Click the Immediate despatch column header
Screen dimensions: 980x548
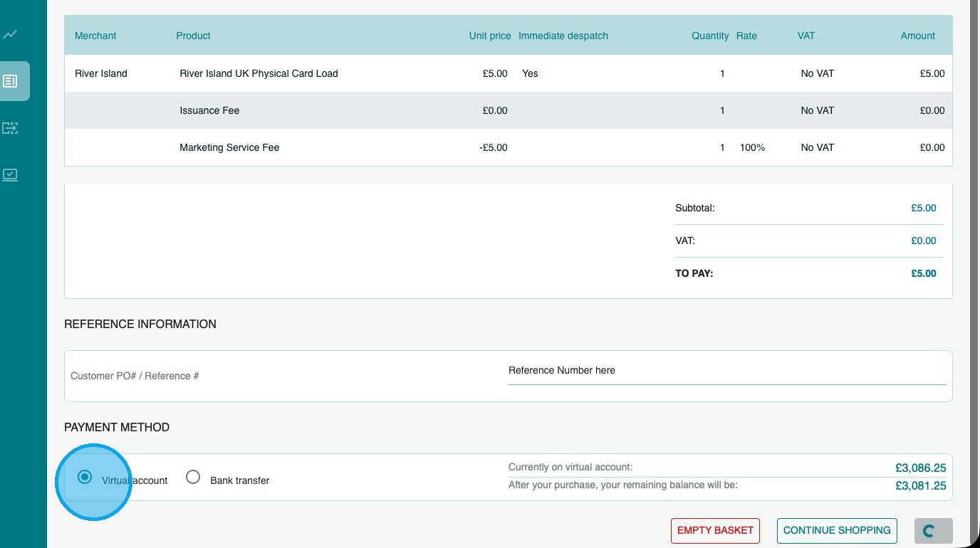click(x=563, y=36)
